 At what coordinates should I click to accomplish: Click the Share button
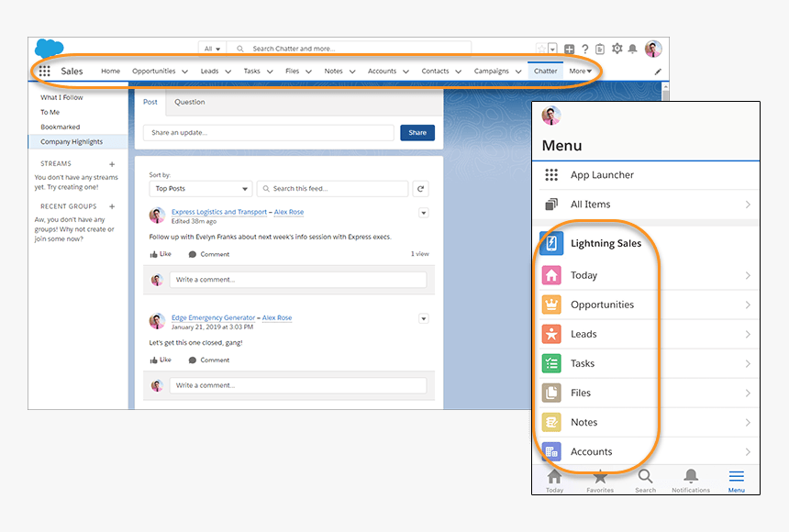(417, 133)
